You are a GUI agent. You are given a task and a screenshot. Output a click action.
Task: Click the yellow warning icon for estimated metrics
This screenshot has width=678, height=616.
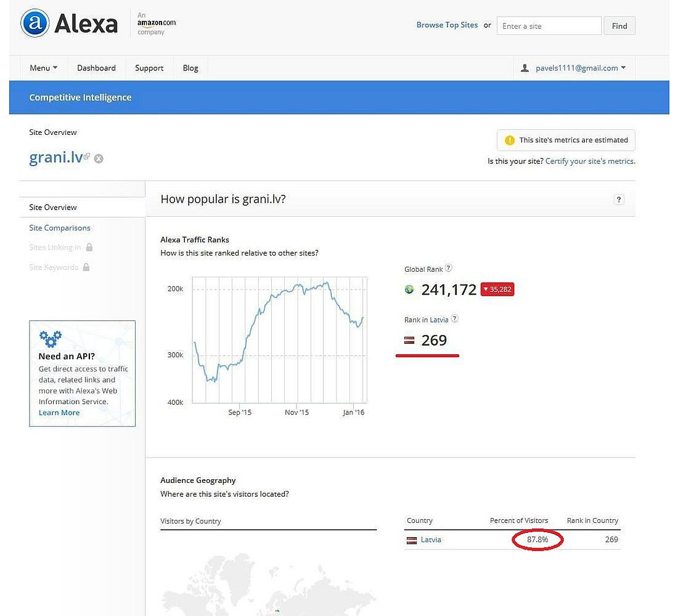509,140
